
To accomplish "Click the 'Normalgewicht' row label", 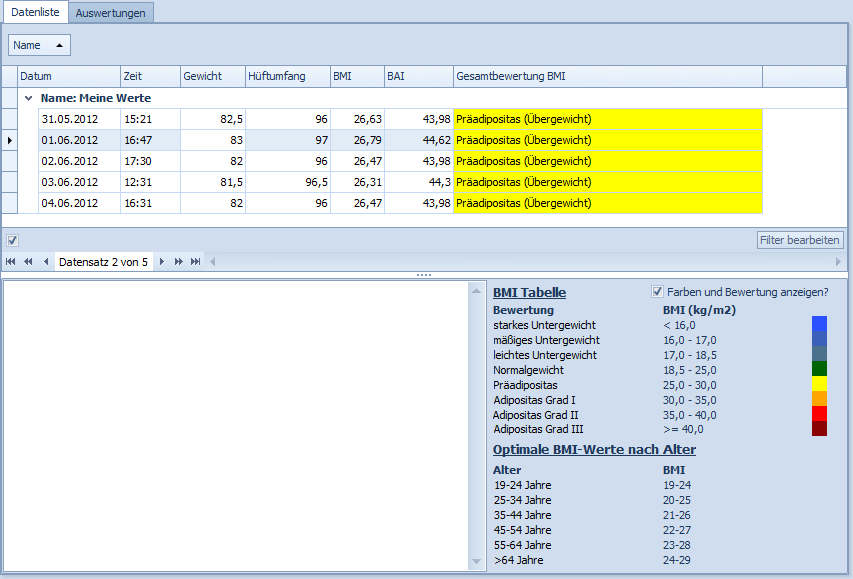I will [x=528, y=370].
